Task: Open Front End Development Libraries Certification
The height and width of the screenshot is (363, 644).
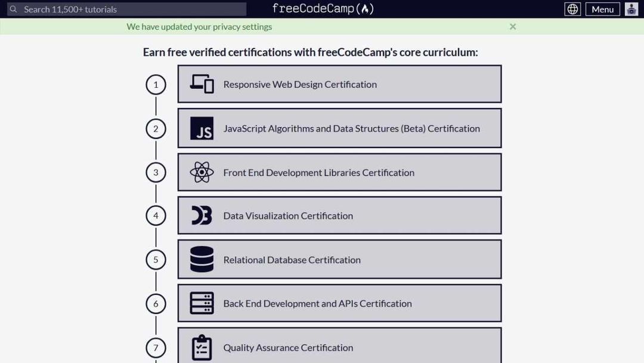Action: coord(318,173)
